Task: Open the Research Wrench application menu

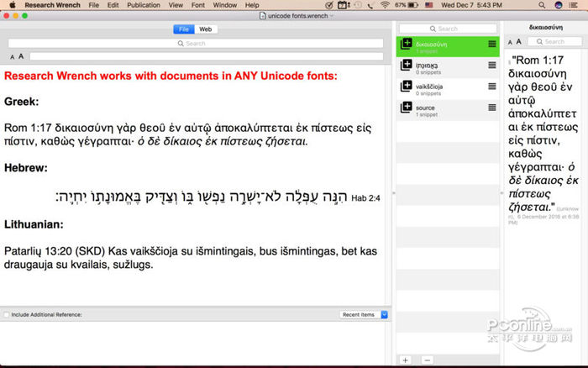Action: tap(52, 5)
